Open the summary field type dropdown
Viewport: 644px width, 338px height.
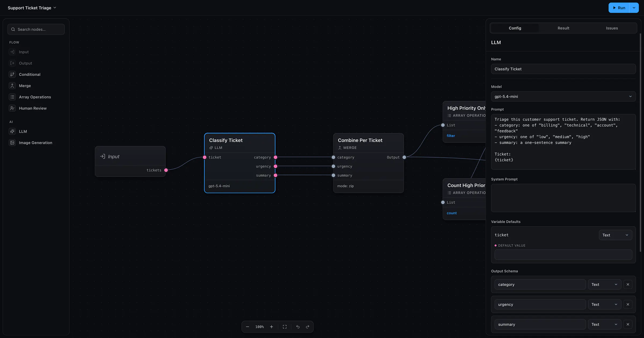[604, 324]
